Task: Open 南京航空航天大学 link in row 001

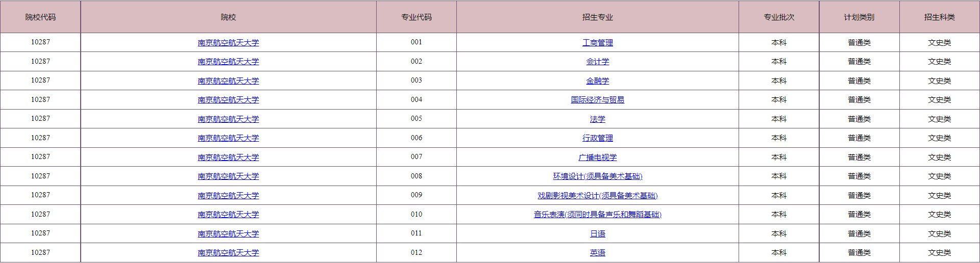Action: (x=228, y=42)
